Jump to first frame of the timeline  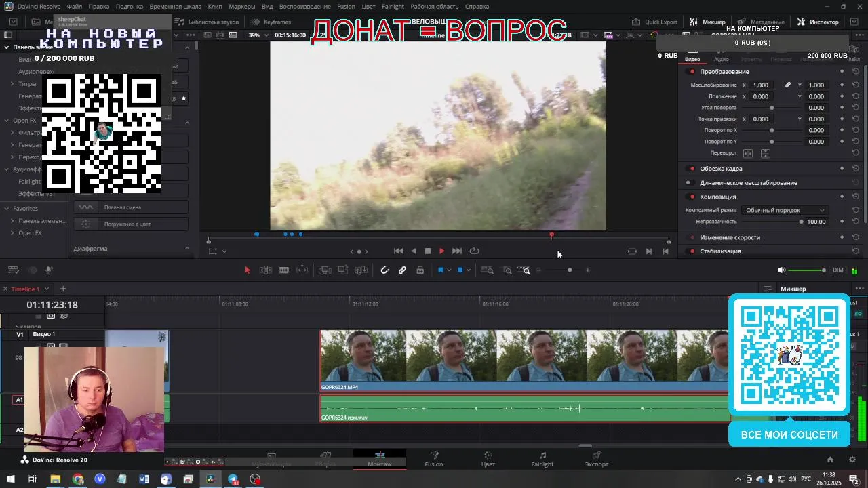[399, 251]
